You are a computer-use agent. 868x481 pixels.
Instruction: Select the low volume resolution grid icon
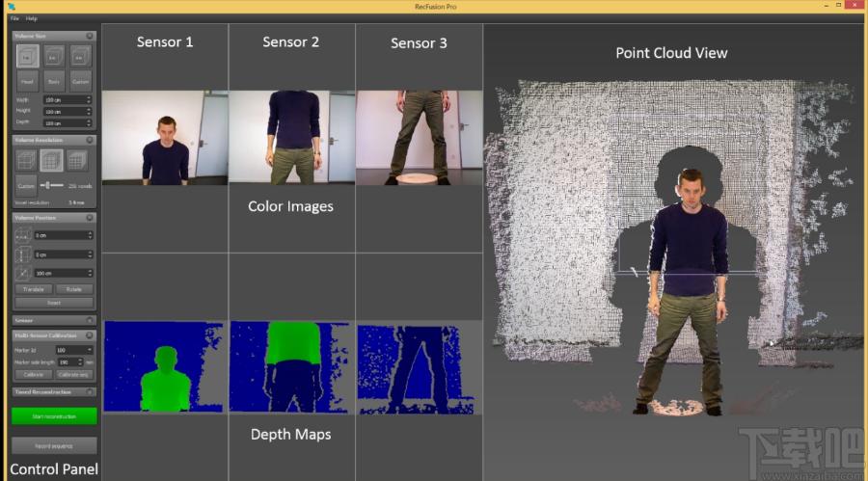25,161
